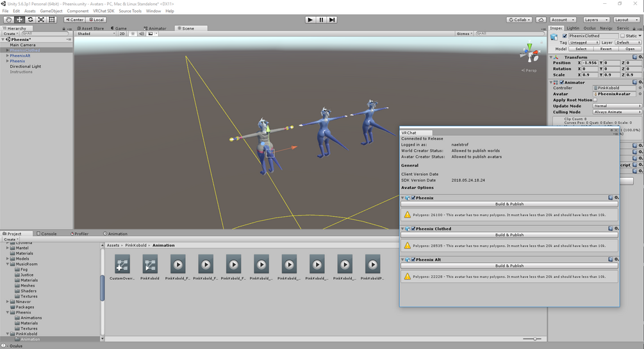Click the scene orientation gizmo Y axis cone

point(530,46)
